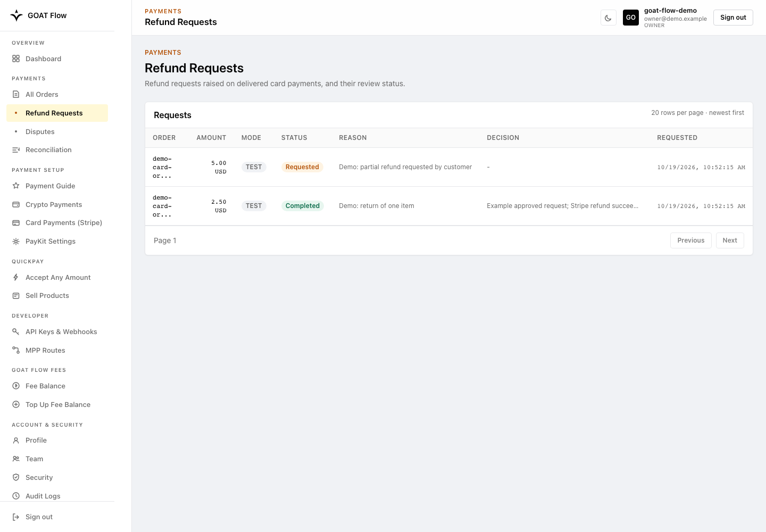Toggle dark mode with the moon button

(608, 18)
